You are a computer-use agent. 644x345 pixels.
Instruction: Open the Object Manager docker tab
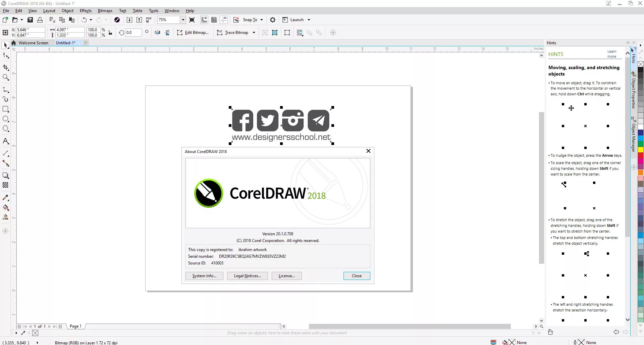pos(633,134)
